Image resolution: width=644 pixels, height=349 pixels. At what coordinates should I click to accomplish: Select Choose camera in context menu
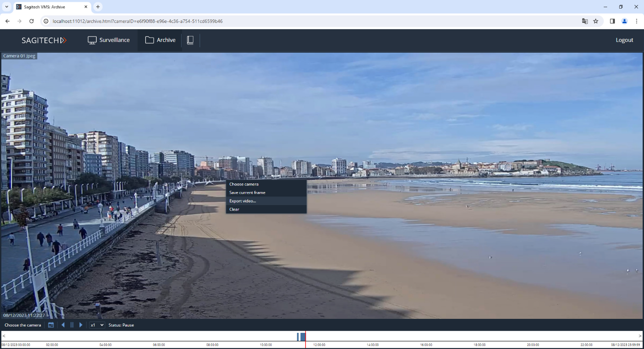tap(244, 184)
